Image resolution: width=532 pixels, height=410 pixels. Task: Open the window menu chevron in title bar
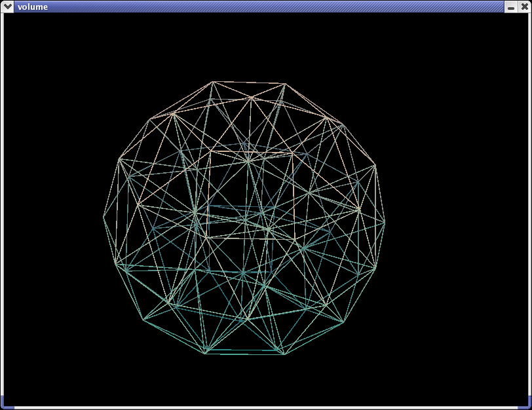[7, 7]
